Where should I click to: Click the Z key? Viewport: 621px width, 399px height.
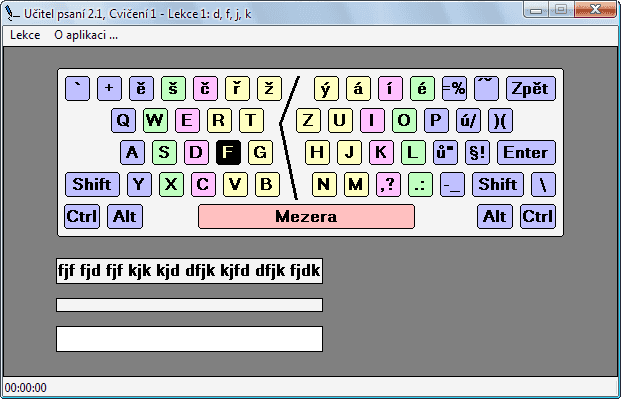click(309, 120)
